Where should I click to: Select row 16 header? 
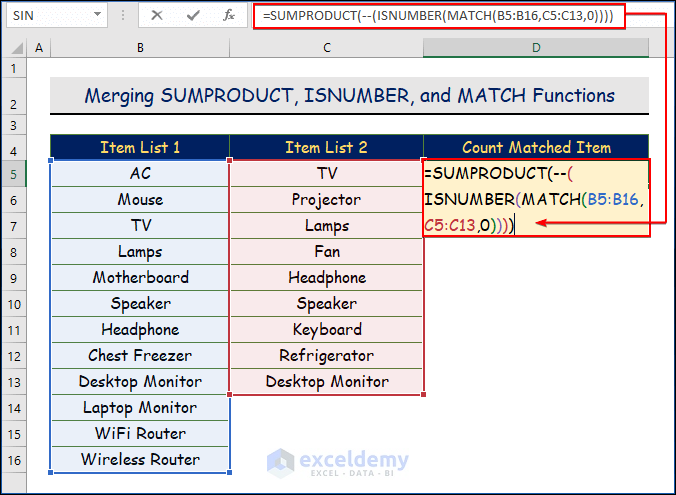14,460
